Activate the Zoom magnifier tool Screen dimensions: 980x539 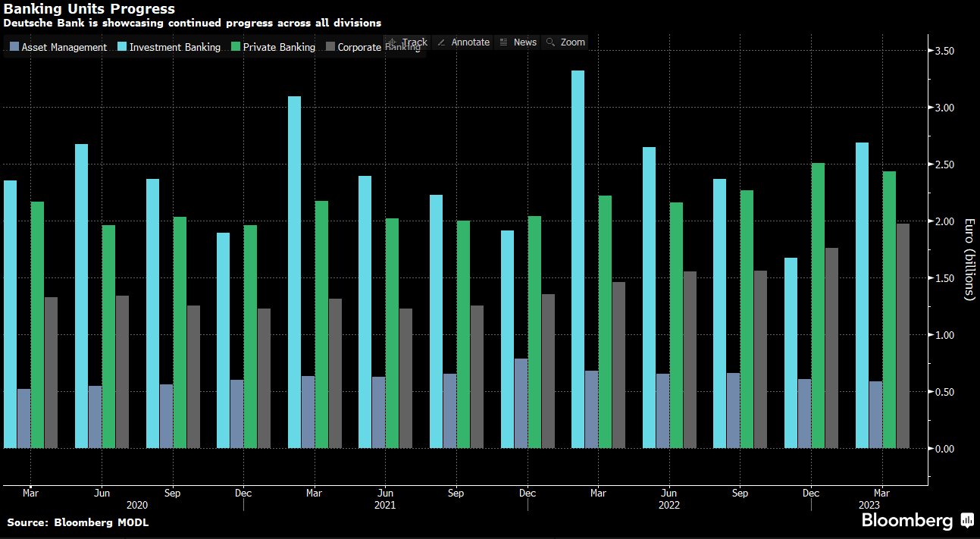(x=565, y=42)
